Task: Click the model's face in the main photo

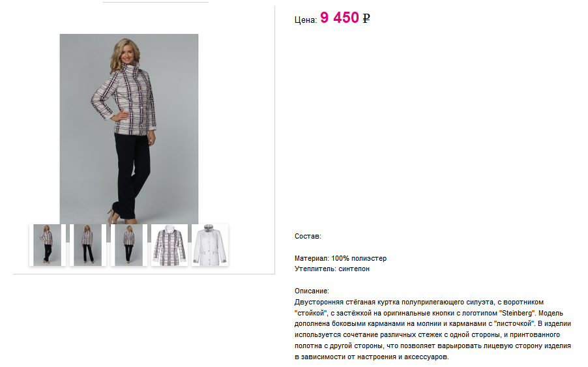Action: click(x=128, y=54)
